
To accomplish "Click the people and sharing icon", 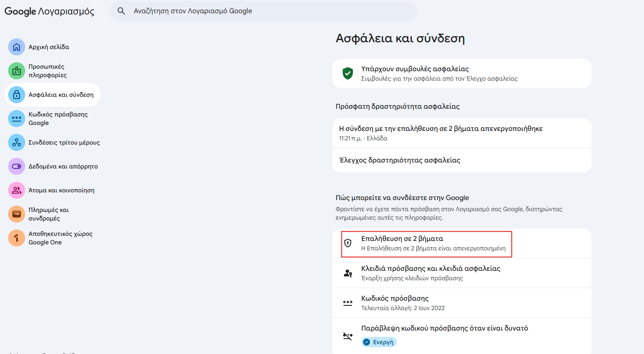I will coord(17,190).
